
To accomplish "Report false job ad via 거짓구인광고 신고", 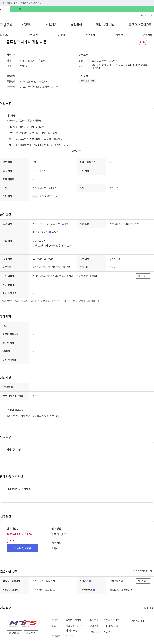I will (142, 571).
